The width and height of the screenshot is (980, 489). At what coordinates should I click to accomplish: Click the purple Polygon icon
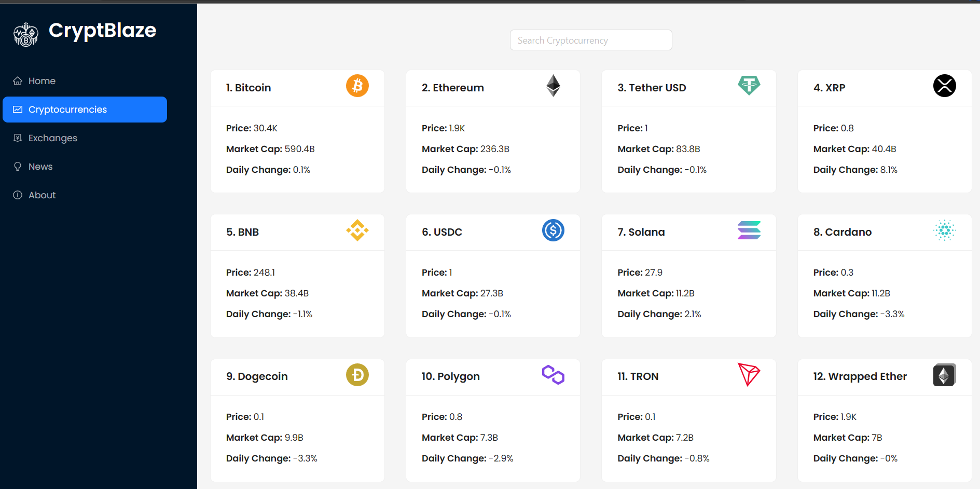(553, 375)
